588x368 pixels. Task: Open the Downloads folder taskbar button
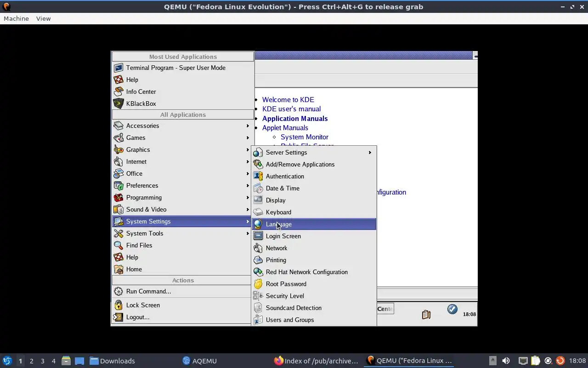click(x=112, y=361)
